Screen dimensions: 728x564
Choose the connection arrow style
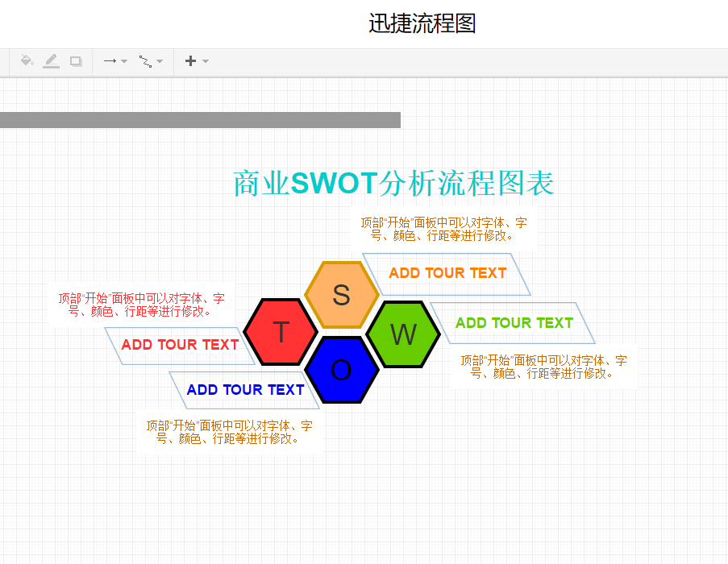click(x=110, y=60)
